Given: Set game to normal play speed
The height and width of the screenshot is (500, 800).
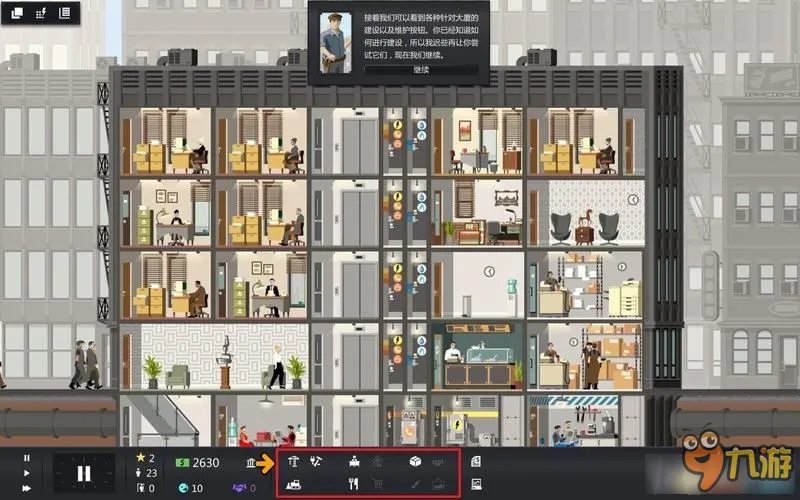Looking at the screenshot, I should pyautogui.click(x=27, y=473).
